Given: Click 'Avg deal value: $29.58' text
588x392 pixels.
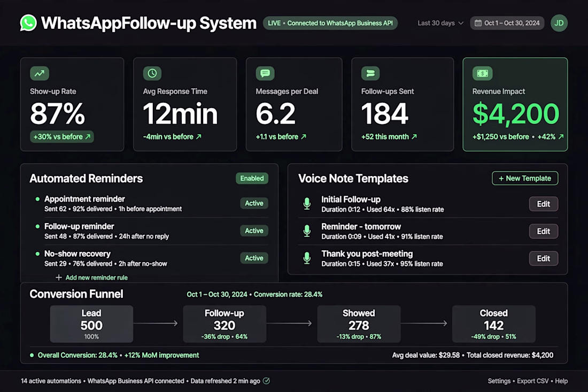Looking at the screenshot, I should point(426,355).
